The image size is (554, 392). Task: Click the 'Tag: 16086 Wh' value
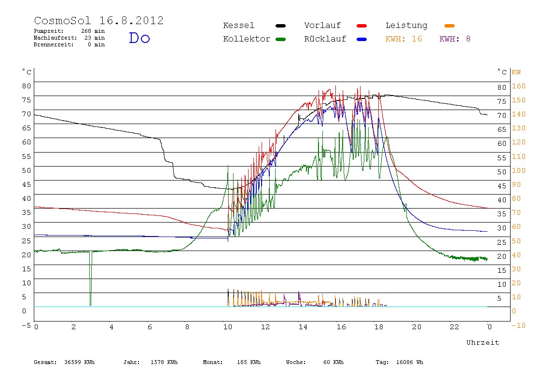point(399,362)
